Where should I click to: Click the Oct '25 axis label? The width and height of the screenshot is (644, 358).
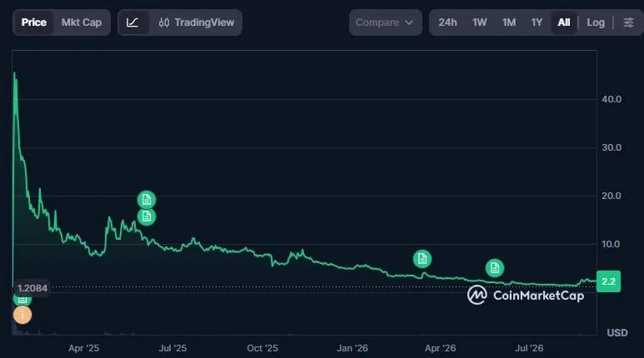click(262, 348)
